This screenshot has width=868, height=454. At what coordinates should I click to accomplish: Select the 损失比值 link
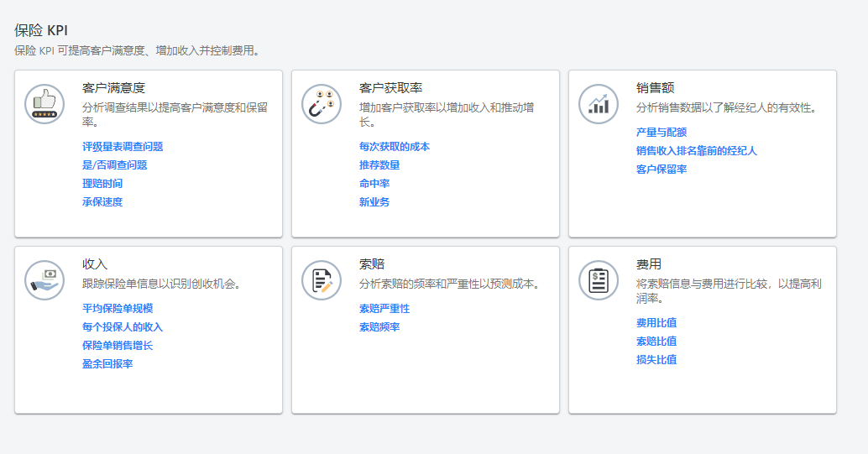tap(656, 360)
